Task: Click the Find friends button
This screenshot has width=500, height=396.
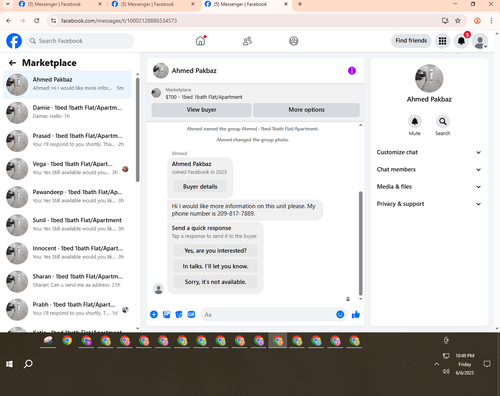Action: tap(411, 41)
